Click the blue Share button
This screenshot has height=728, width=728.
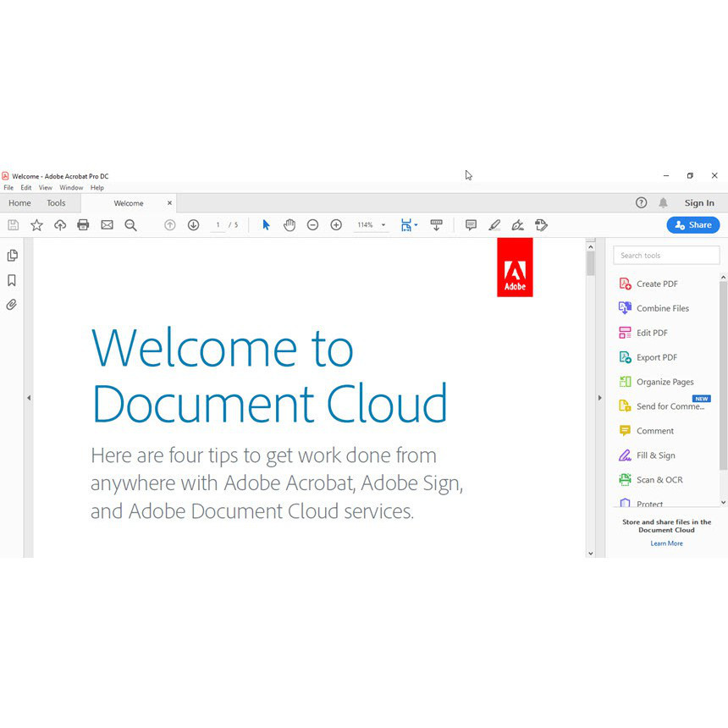693,225
